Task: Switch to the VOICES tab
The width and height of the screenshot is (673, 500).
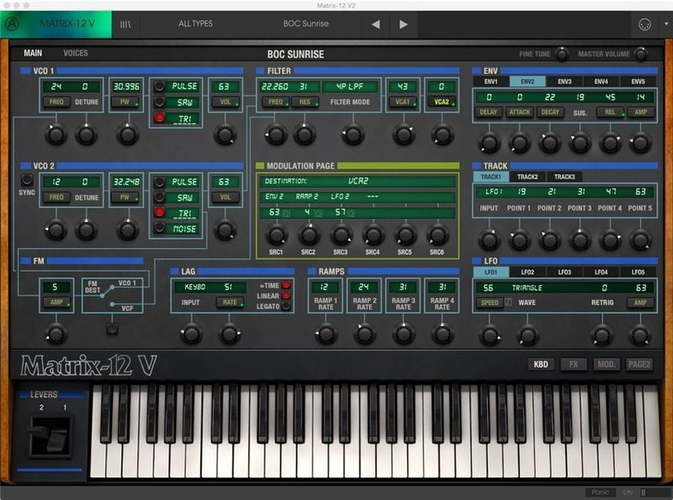Action: pos(76,53)
